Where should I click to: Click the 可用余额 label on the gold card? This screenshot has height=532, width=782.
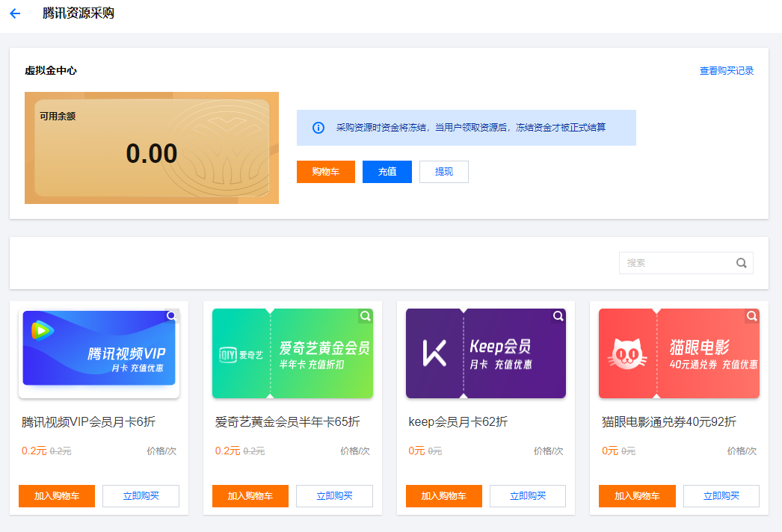coord(58,116)
